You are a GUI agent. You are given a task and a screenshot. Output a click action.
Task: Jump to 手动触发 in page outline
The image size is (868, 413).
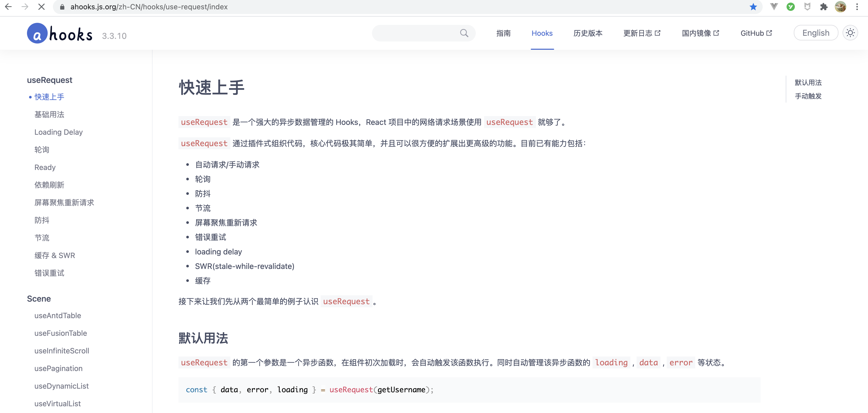pos(808,96)
